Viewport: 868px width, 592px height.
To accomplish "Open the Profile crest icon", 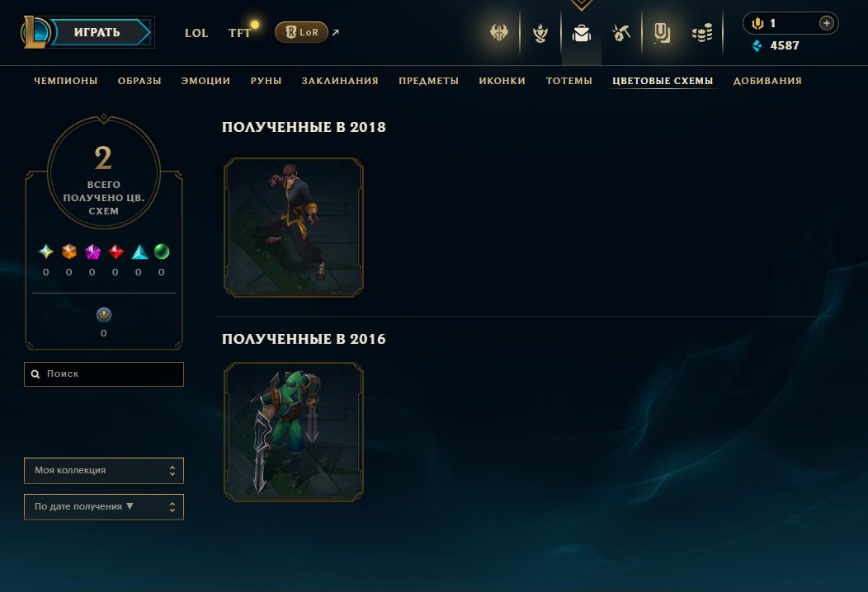I will (x=540, y=33).
